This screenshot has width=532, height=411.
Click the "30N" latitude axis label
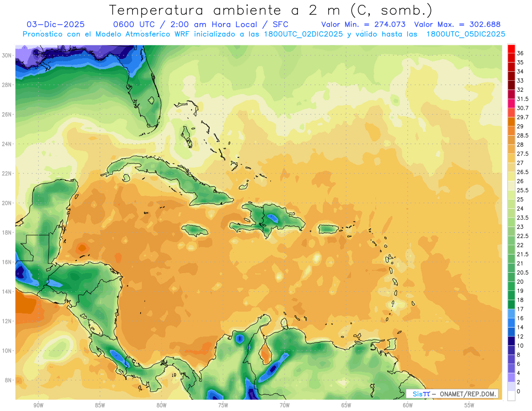click(7, 55)
